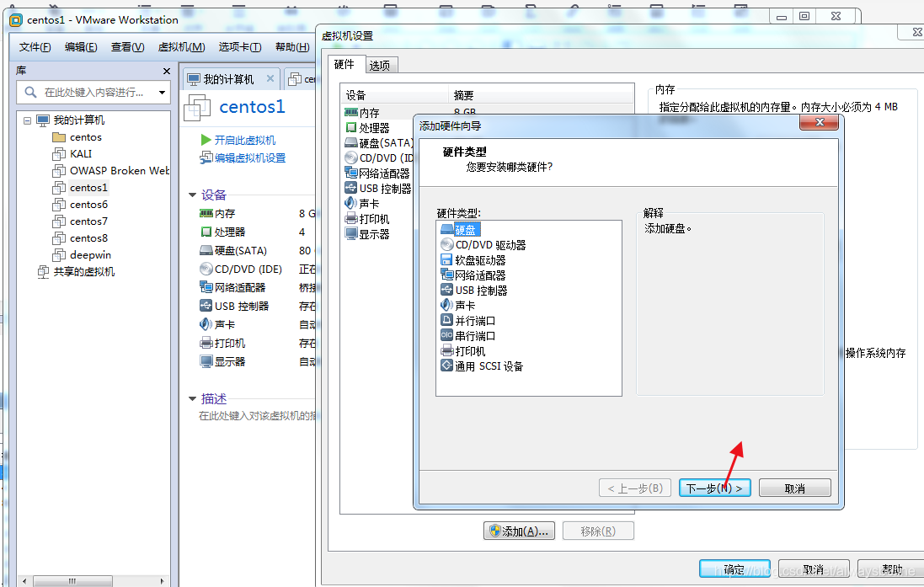Switch to 我的计算机 tab

tap(229, 79)
